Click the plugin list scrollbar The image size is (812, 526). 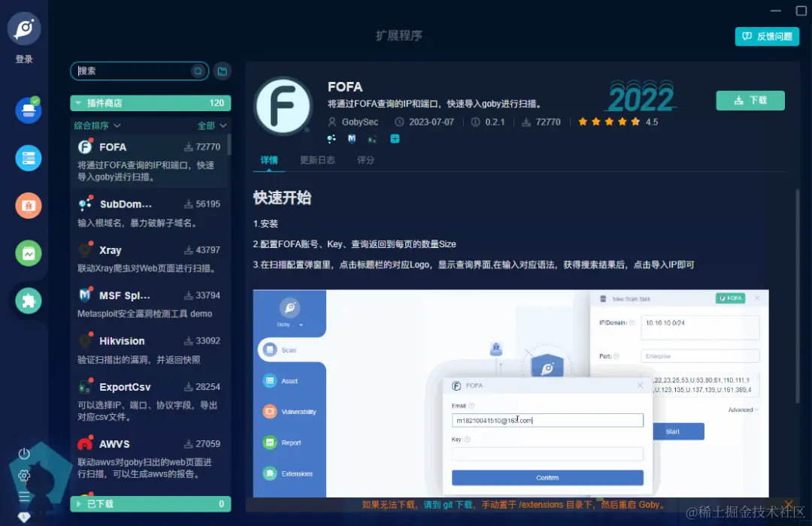coord(229,144)
